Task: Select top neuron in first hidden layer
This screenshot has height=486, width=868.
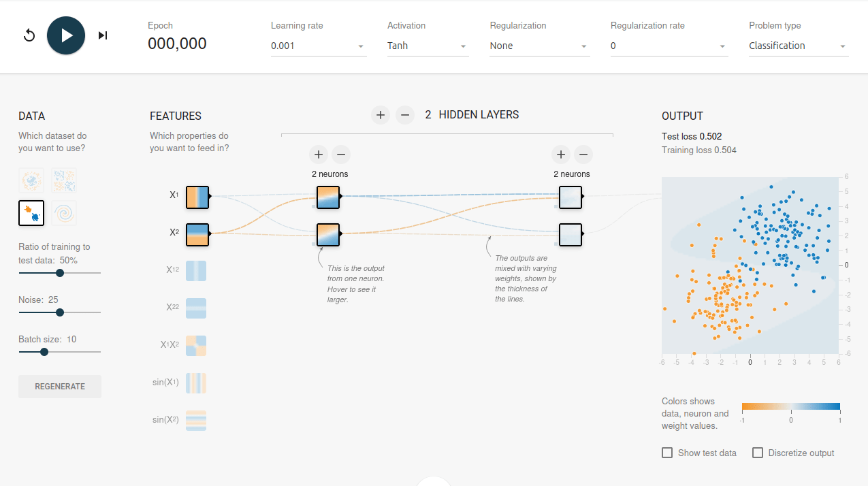Action: point(327,197)
